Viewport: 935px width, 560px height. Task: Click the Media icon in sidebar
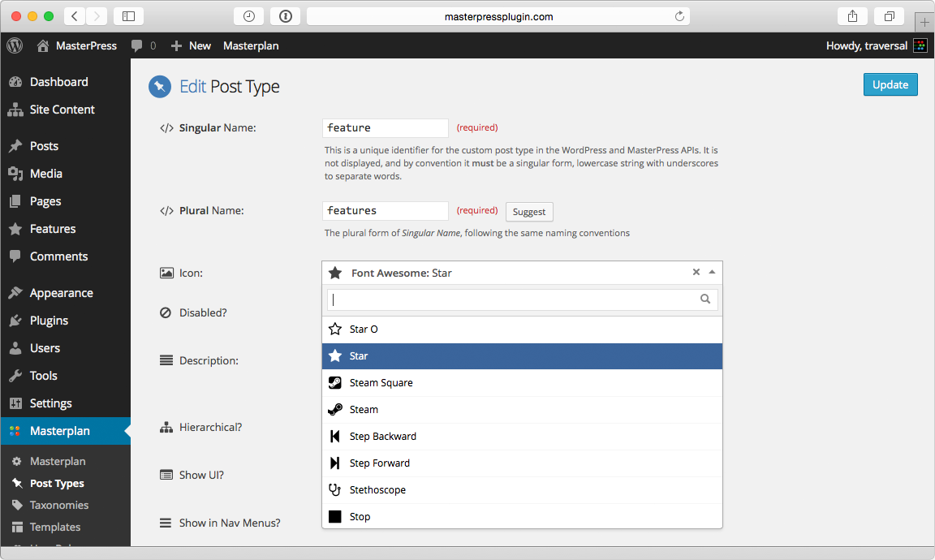pyautogui.click(x=15, y=174)
